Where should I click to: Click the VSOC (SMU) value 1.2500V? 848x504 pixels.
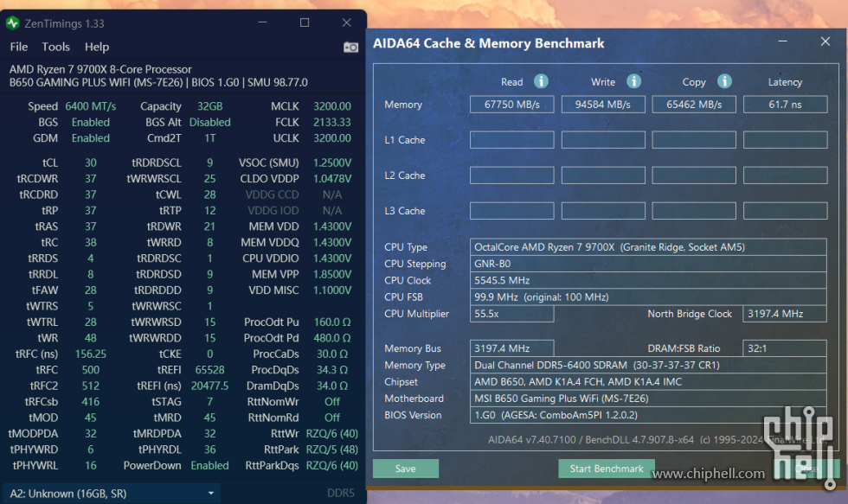coord(332,163)
